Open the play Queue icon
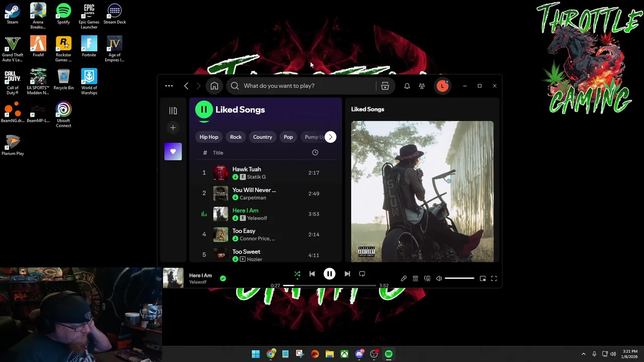The height and width of the screenshot is (362, 644). 415,279
